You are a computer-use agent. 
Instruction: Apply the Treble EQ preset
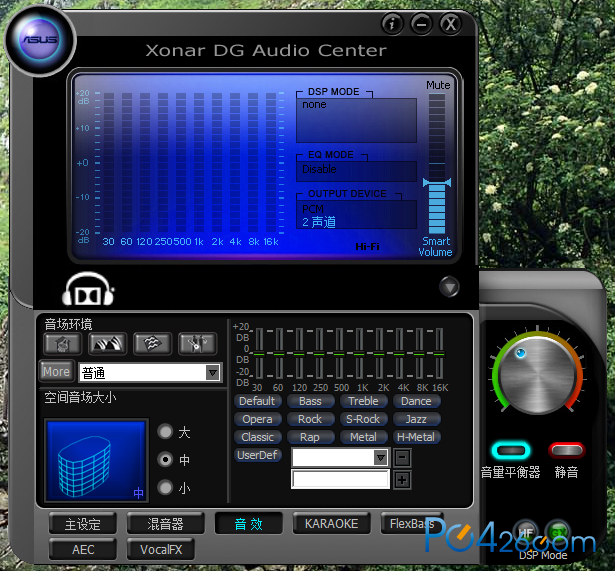(x=363, y=401)
